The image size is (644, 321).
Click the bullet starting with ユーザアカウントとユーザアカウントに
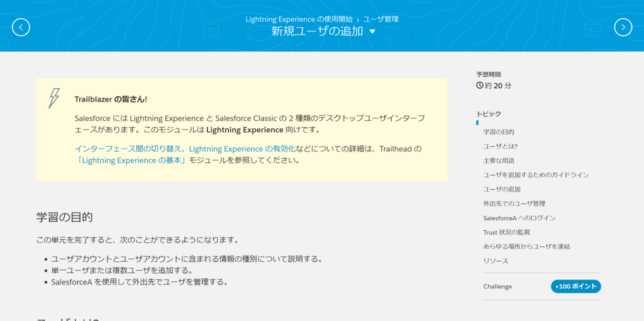186,259
